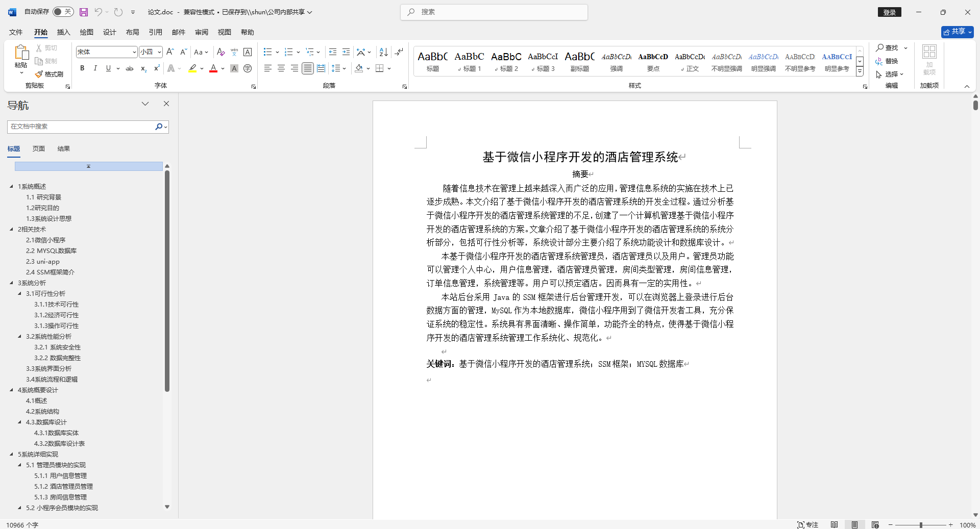
Task: Click the zoom slider handle
Action: click(x=921, y=524)
